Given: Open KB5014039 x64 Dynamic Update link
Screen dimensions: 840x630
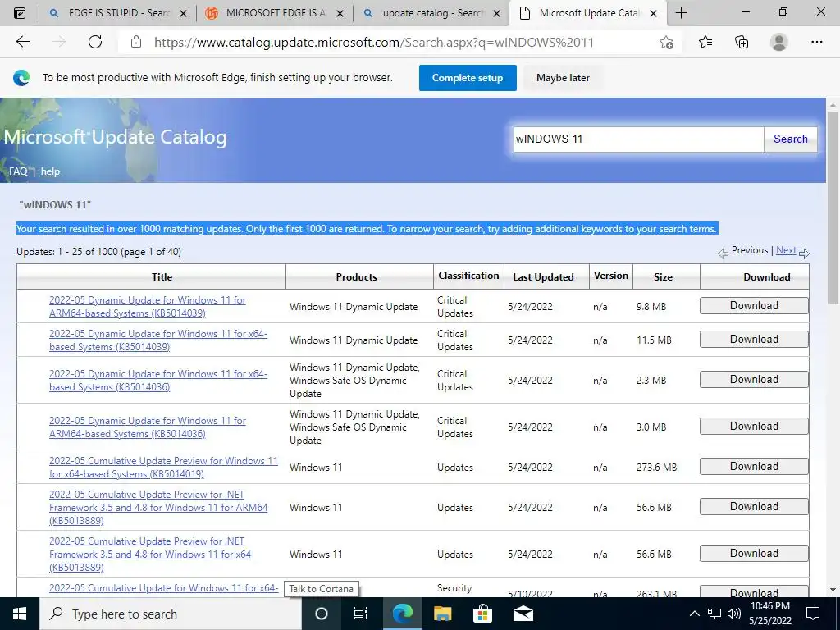Looking at the screenshot, I should click(158, 340).
